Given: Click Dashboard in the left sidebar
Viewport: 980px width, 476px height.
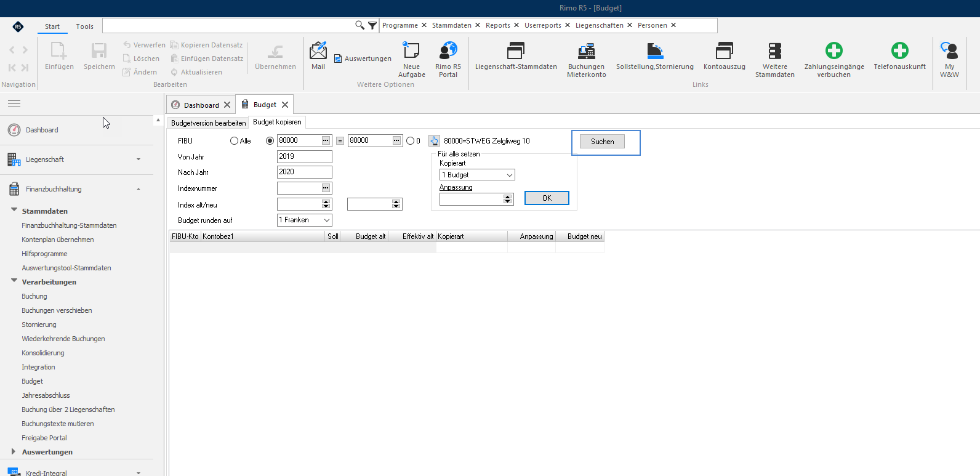Looking at the screenshot, I should (42, 130).
